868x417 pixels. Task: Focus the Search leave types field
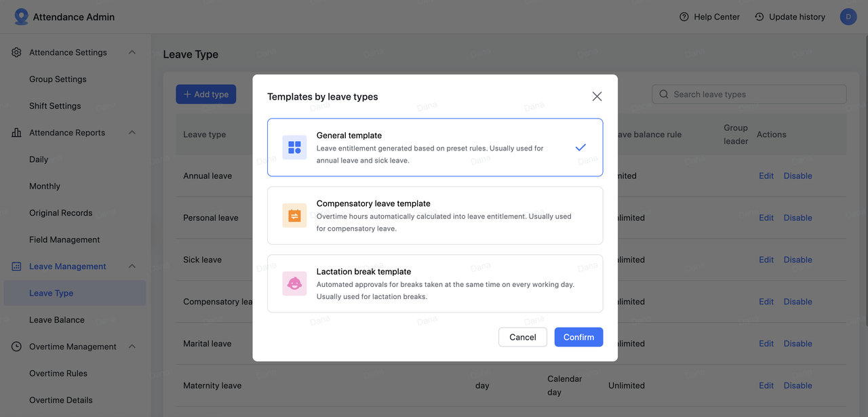754,94
